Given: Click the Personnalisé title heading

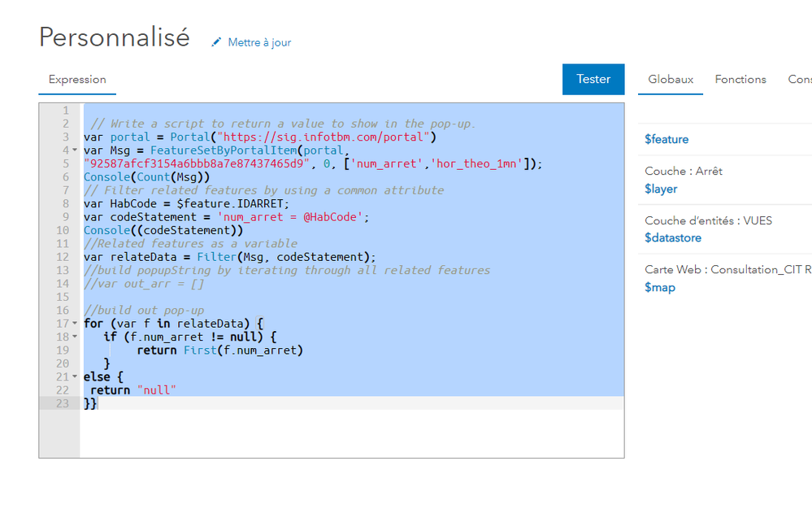Looking at the screenshot, I should [115, 37].
